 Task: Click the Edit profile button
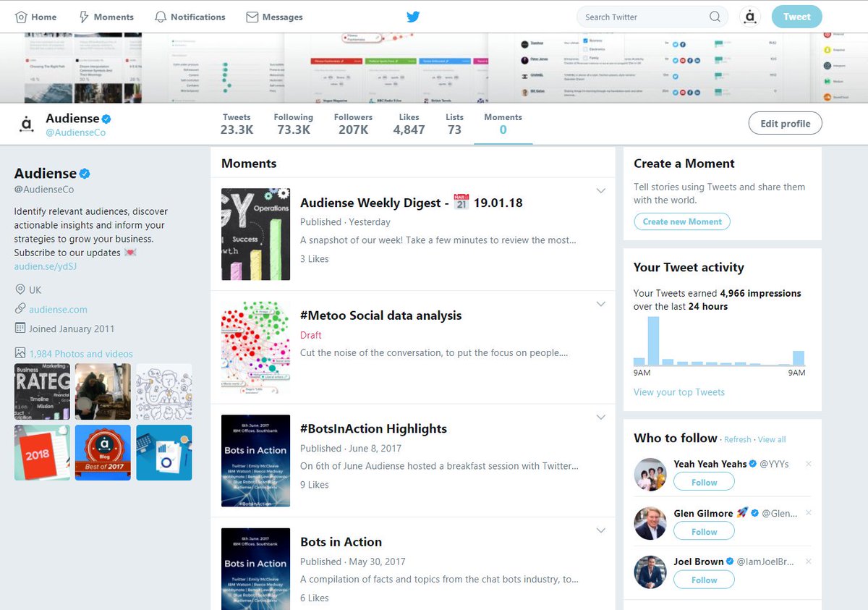[x=785, y=124]
